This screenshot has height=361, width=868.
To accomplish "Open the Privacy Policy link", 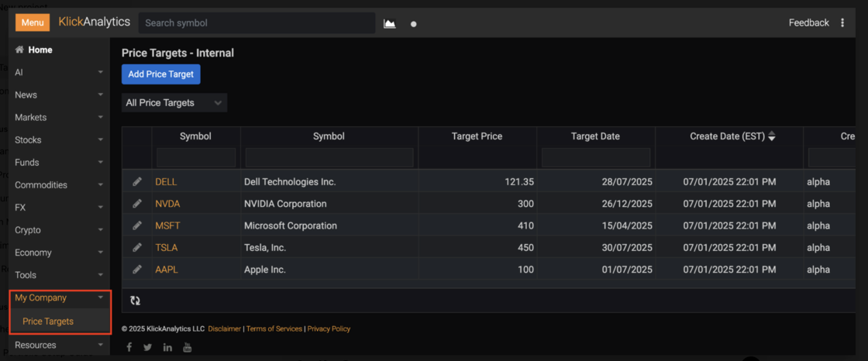I will [x=329, y=329].
